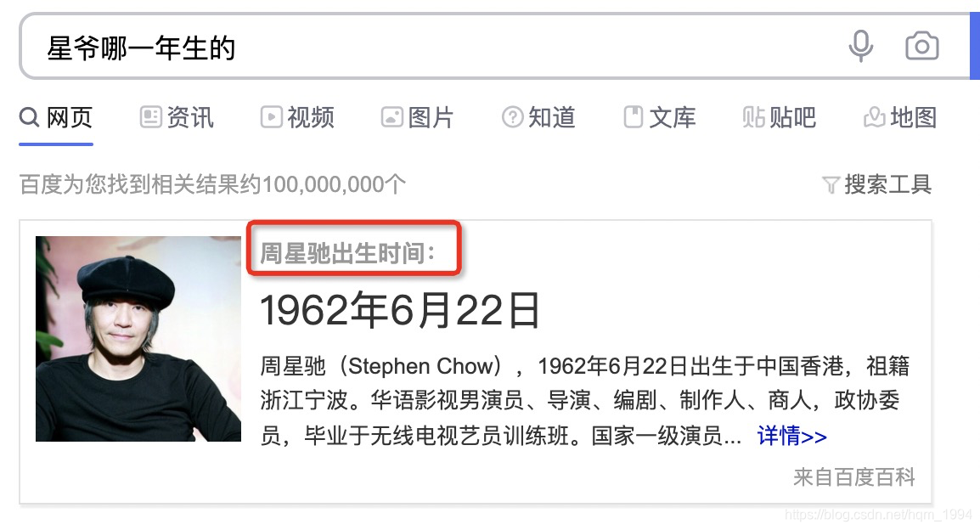Viewport: 980px width, 530px height.
Task: Select the 地图 tab
Action: pyautogui.click(x=900, y=117)
